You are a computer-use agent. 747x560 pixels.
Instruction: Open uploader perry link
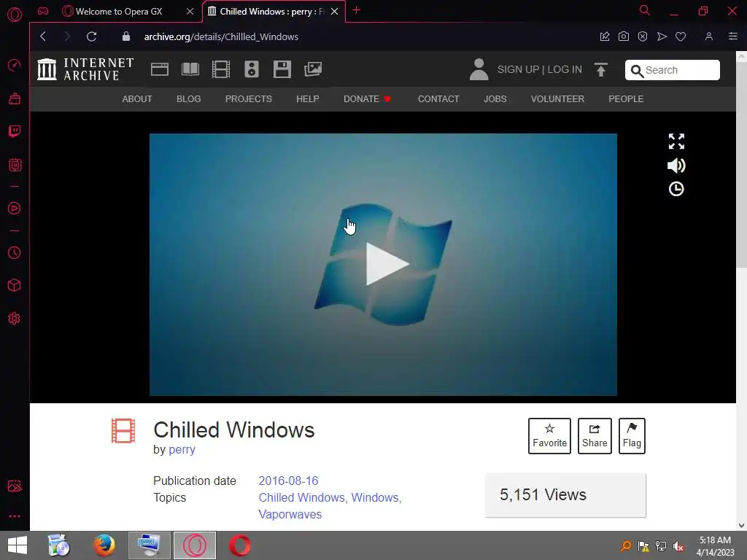182,449
